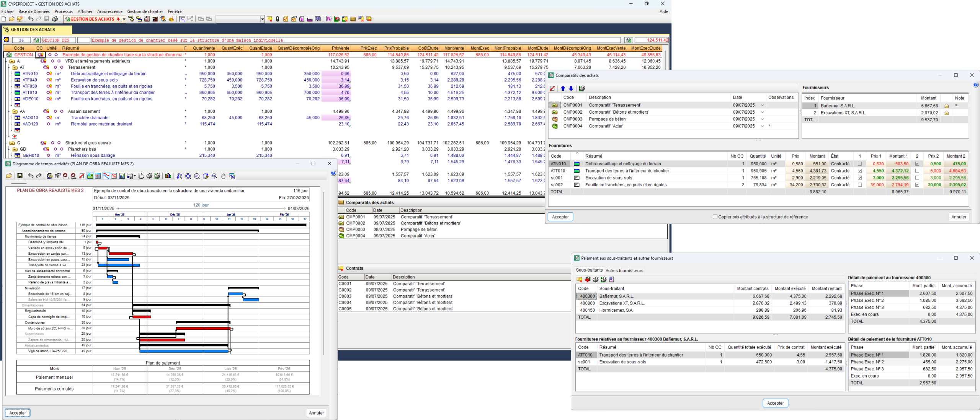Click the EVM icon in diagram toolbar
Viewport: 980px width, 420px height.
(114, 176)
